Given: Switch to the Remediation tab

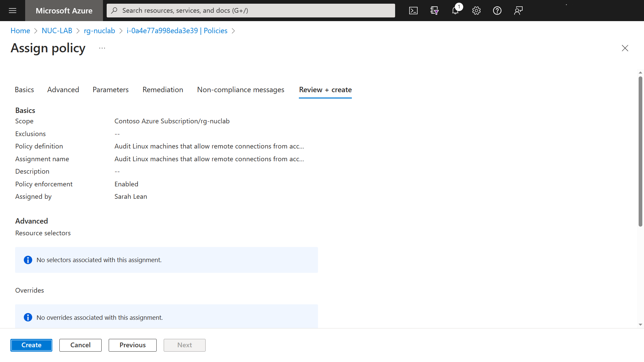Looking at the screenshot, I should coord(163,89).
